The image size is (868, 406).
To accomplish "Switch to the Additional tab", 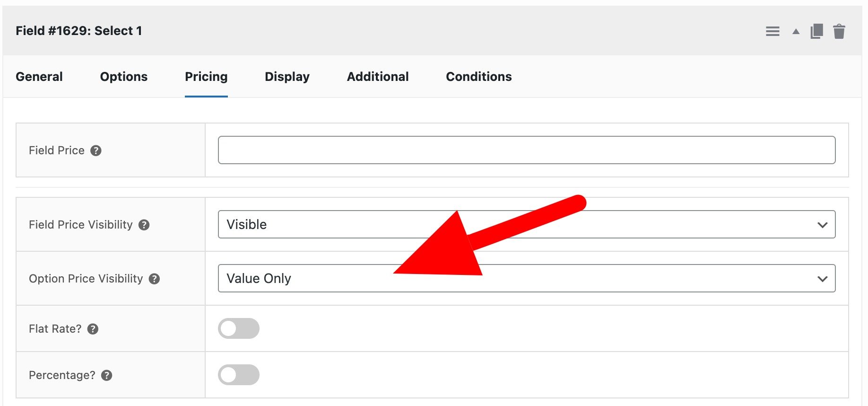I will click(x=378, y=76).
